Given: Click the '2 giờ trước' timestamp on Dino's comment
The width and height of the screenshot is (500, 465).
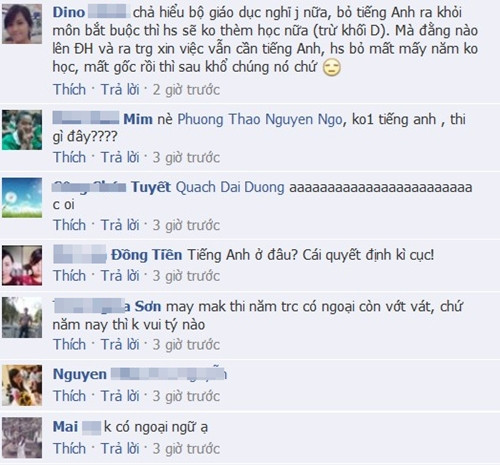Looking at the screenshot, I should (x=186, y=90).
